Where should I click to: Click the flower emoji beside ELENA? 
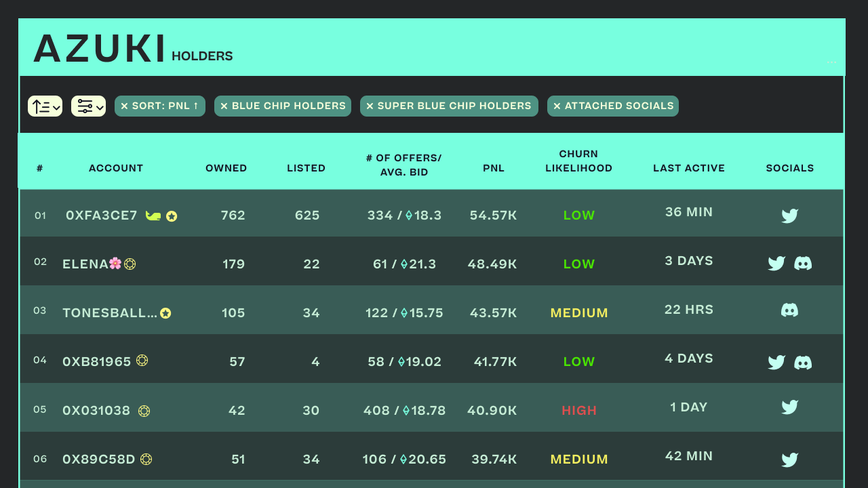115,263
